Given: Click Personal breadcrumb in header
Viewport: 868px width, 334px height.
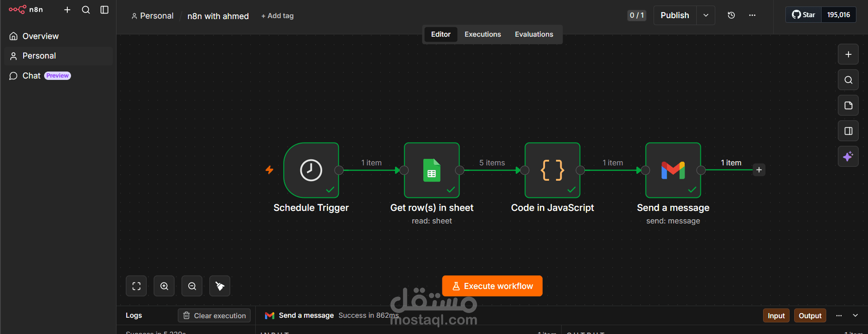Looking at the screenshot, I should pyautogui.click(x=153, y=16).
